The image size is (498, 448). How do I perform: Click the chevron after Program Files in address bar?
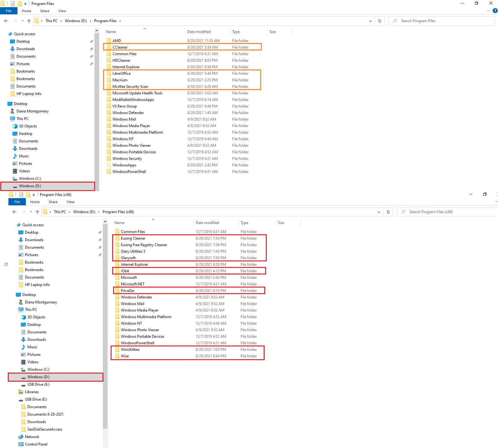click(120, 21)
